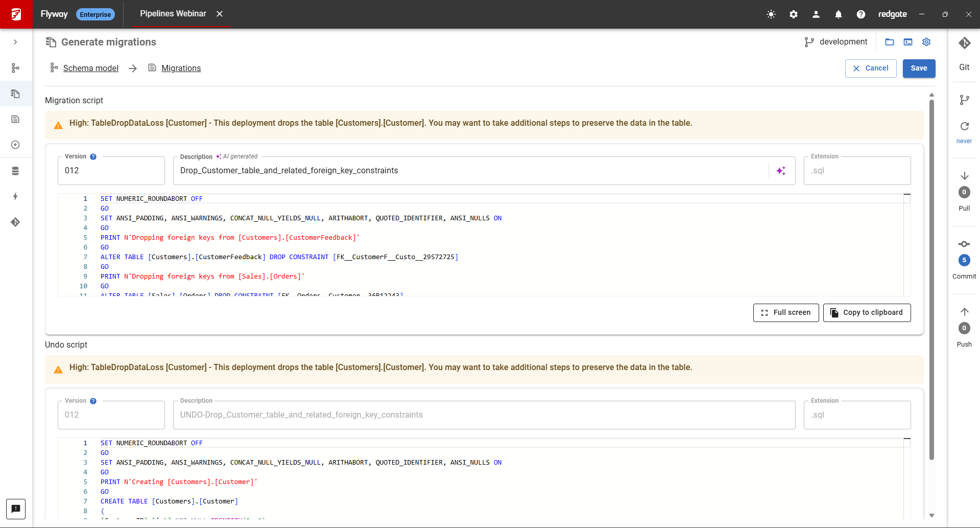Click the Push arrow icon
The image size is (980, 528).
(x=964, y=312)
